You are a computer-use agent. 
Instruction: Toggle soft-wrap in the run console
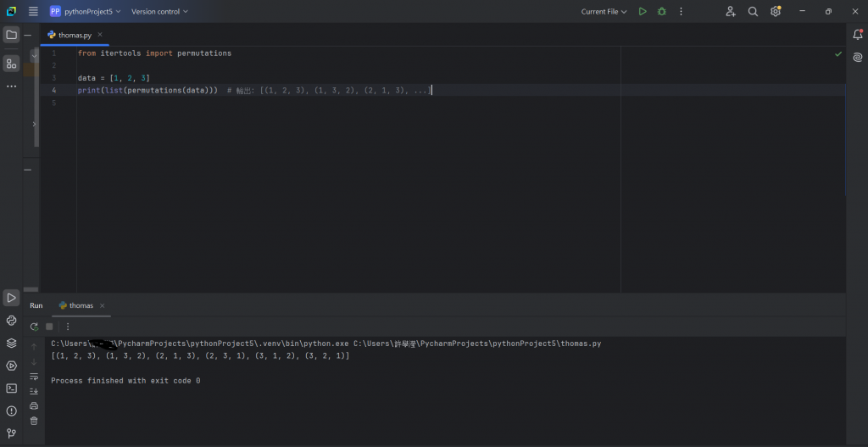coord(34,377)
